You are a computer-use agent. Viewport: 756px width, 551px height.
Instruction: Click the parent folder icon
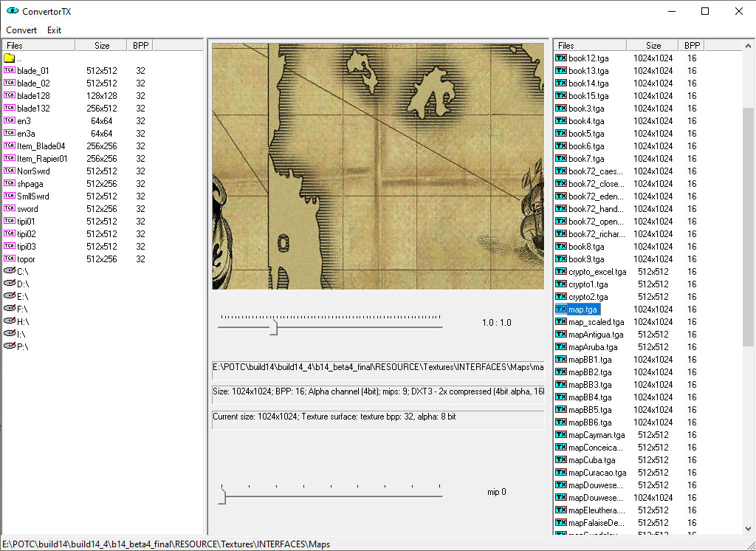pos(9,58)
